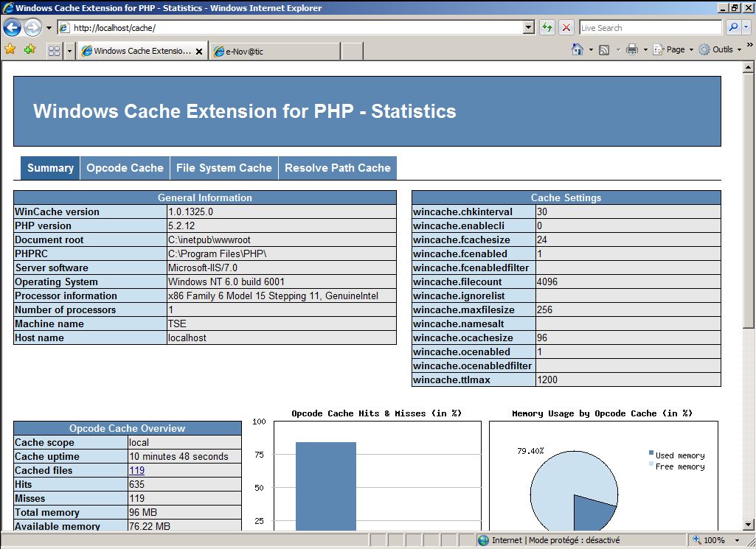
Task: Open the Favorites Center star icon
Action: (x=10, y=49)
